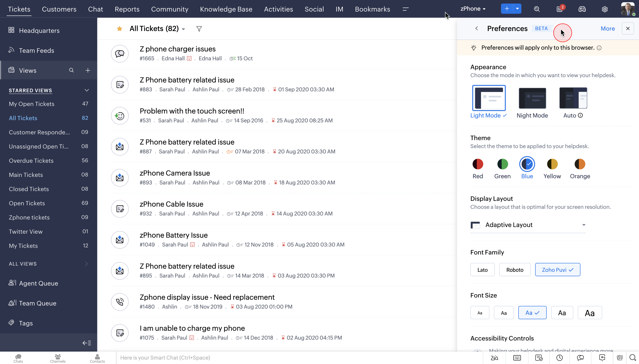
Task: Switch to the Knowledge Base tab
Action: click(226, 9)
